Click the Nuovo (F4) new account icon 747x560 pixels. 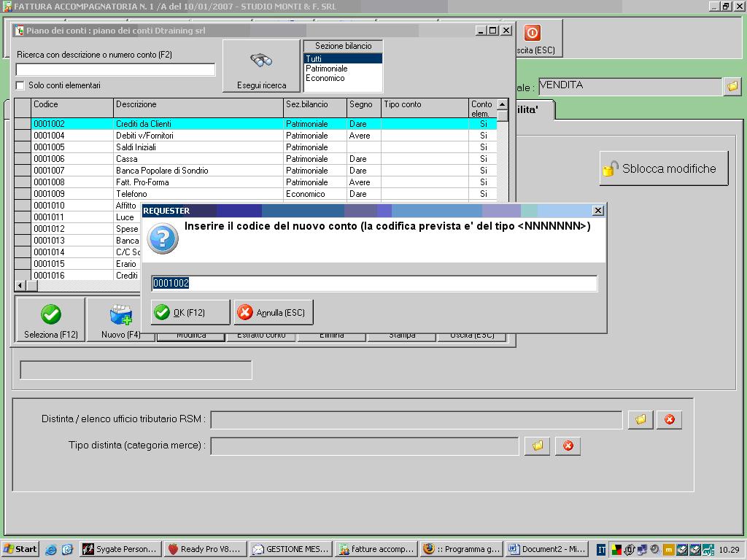[x=120, y=315]
